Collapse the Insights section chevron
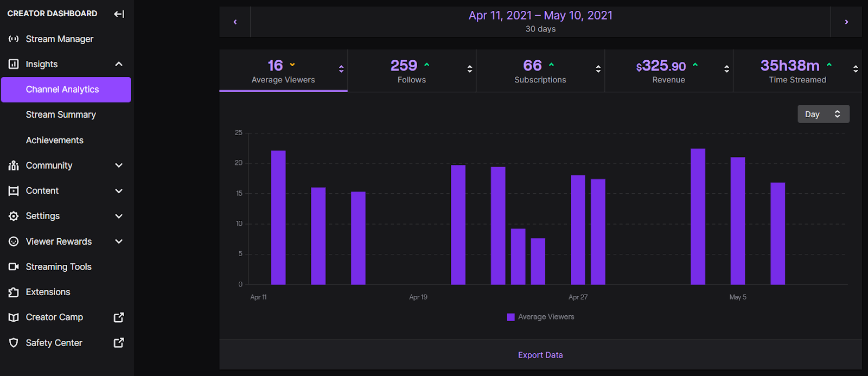This screenshot has width=868, height=376. (119, 64)
